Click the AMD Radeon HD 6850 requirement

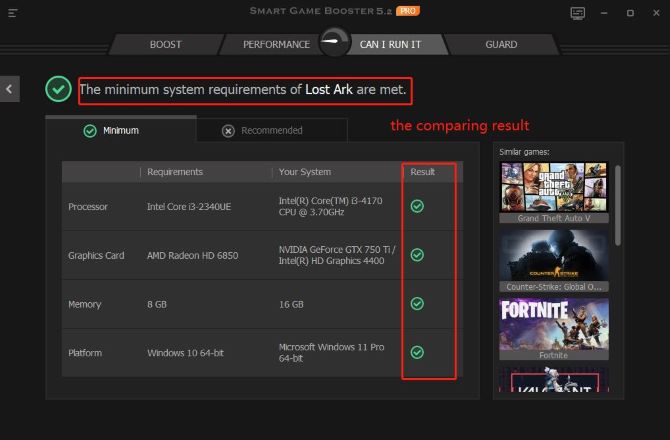click(193, 255)
